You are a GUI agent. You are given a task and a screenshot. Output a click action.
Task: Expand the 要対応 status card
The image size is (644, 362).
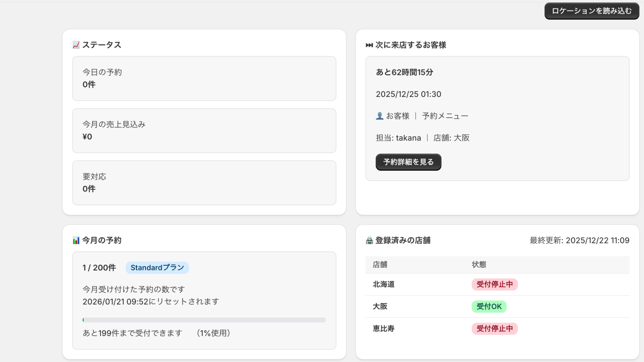(204, 183)
